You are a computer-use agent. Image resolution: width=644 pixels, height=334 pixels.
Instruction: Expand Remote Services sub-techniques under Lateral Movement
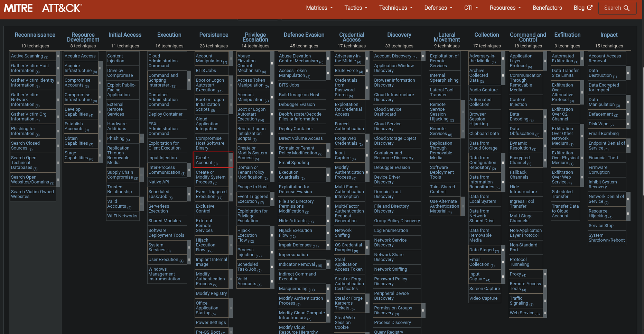pyautogui.click(x=463, y=131)
